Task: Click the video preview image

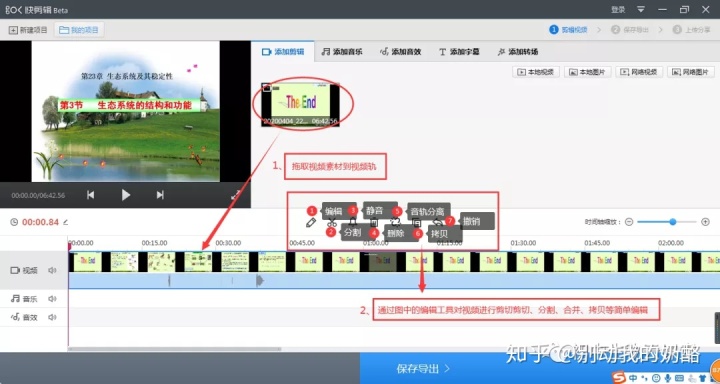Action: [125, 111]
